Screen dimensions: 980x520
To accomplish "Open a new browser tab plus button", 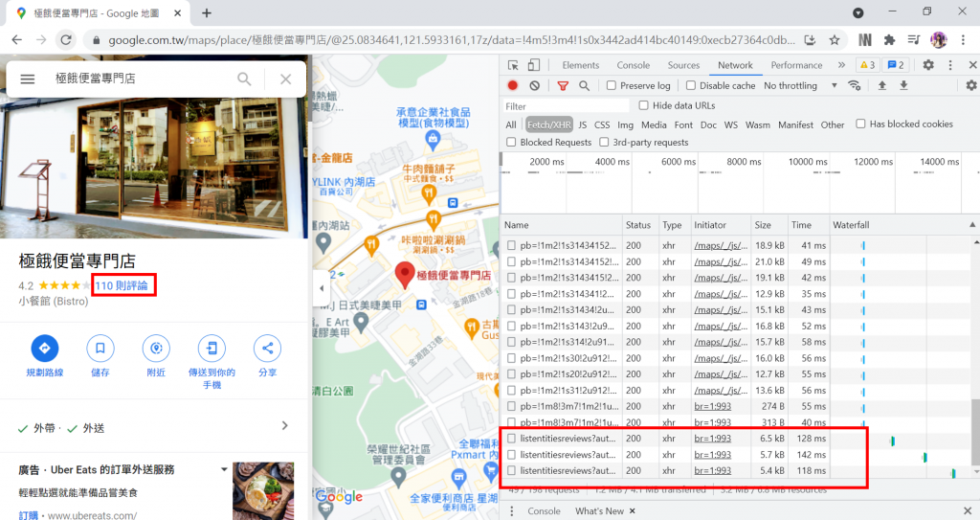I will (207, 12).
